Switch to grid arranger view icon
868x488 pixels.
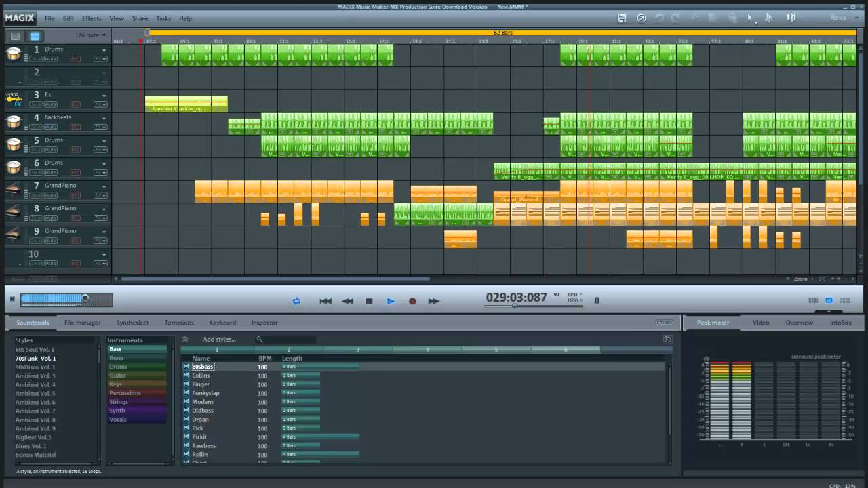tap(35, 35)
